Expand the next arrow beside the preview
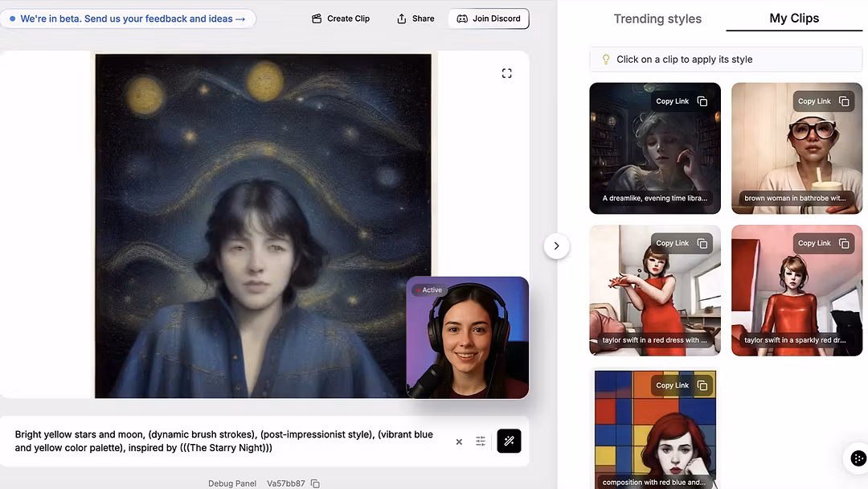 coord(556,246)
